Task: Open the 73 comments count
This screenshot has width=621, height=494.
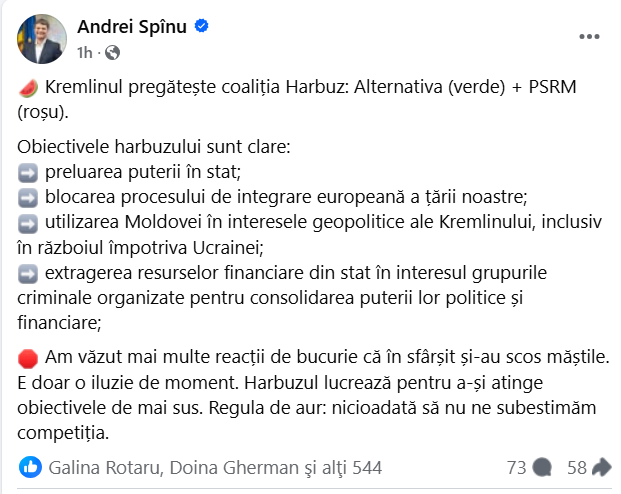Action: pyautogui.click(x=516, y=467)
